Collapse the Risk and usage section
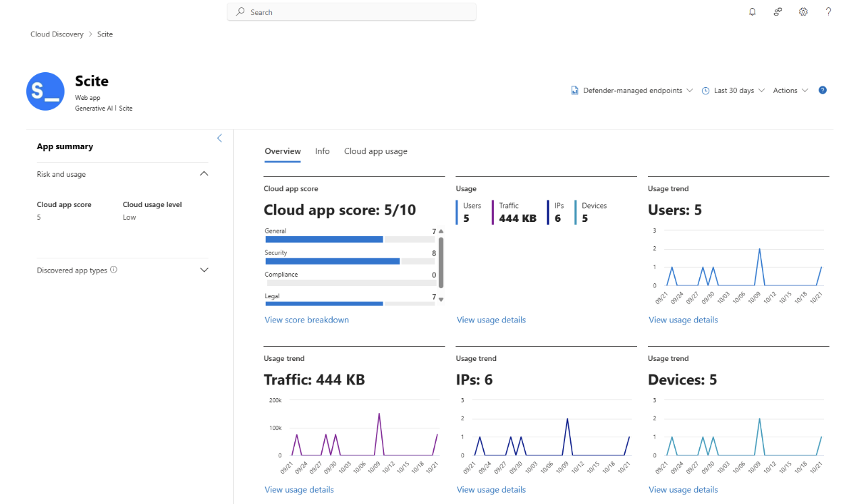847x504 pixels. 204,174
